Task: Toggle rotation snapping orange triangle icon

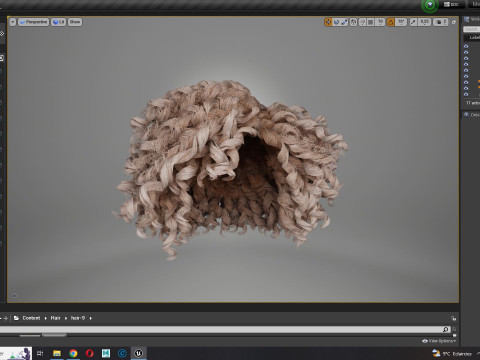Action: (390, 22)
